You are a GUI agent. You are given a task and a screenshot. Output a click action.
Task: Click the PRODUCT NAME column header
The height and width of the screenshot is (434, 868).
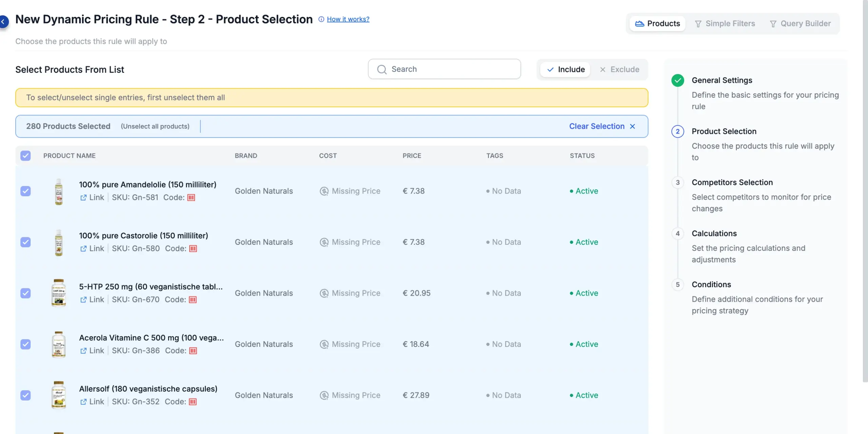[70, 156]
